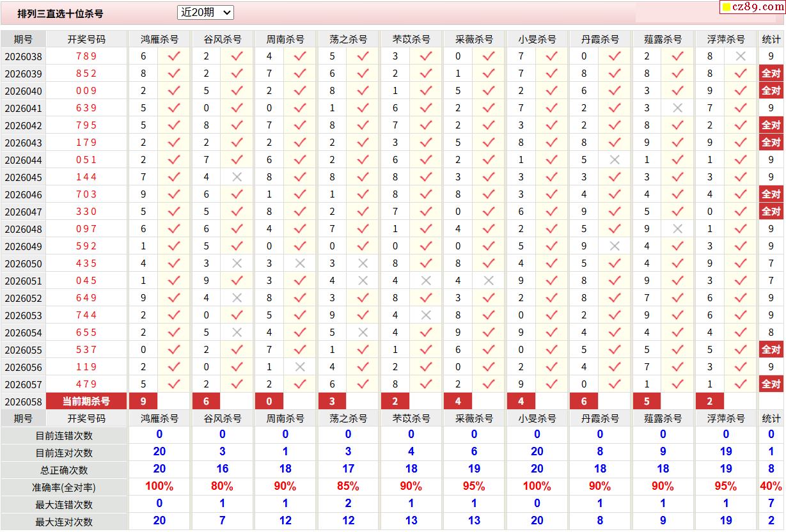Screen dimensions: 786x532
Task: Click gray X for 浮萍杀号 in period 2026038
Action: (x=741, y=56)
